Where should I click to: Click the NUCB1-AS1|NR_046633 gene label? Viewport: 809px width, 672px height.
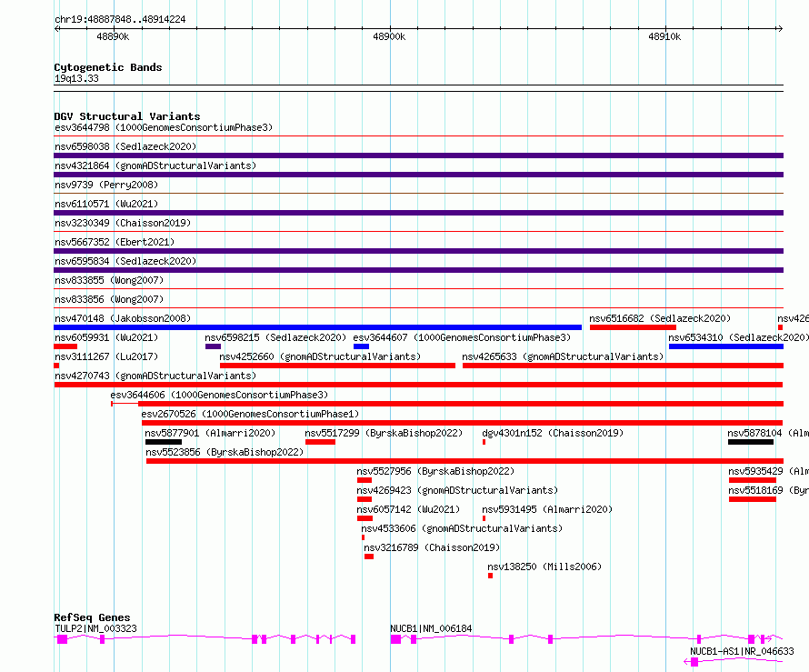[742, 651]
